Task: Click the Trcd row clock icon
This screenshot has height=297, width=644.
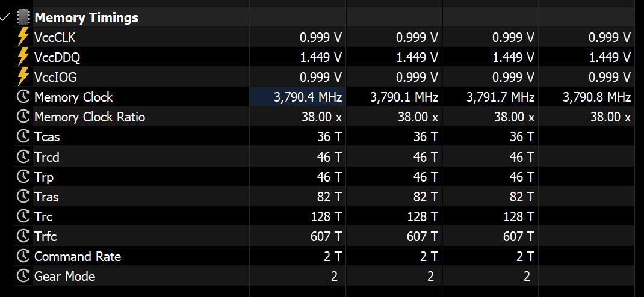Action: [23, 157]
